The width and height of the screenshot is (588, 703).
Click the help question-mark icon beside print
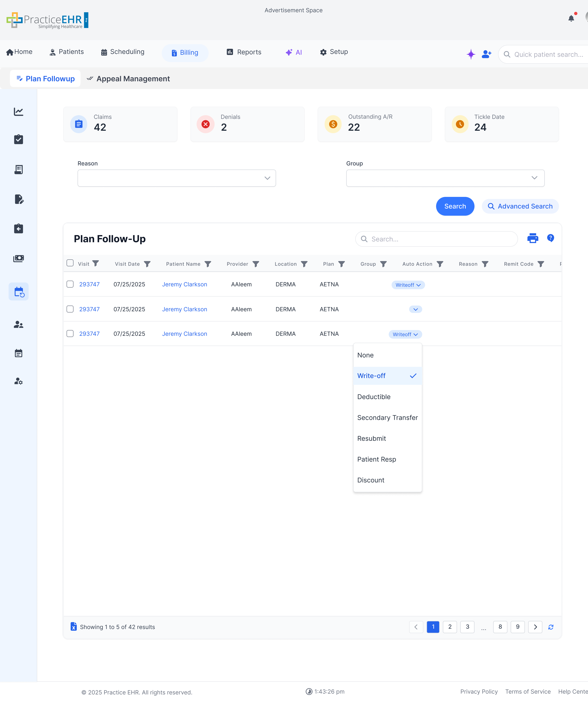click(551, 238)
